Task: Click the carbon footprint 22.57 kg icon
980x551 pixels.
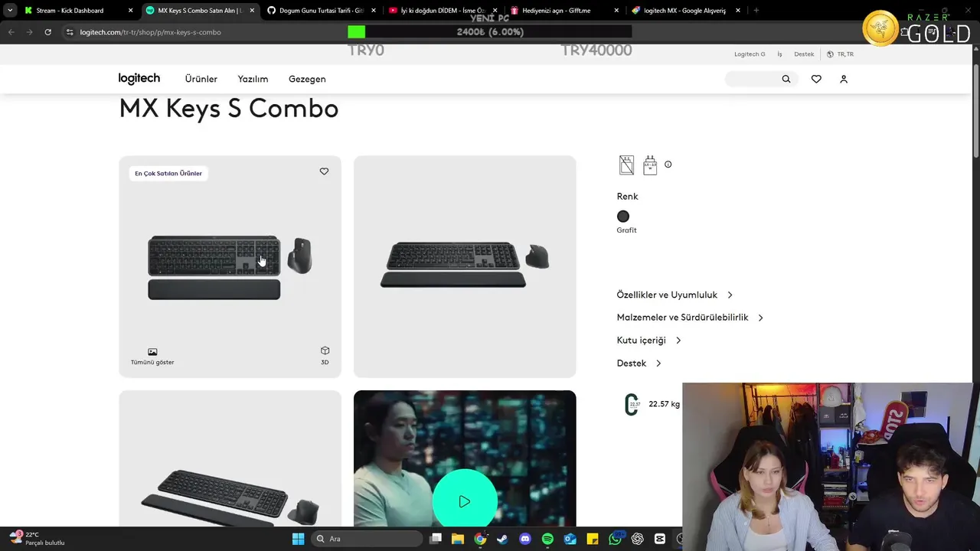Action: (x=632, y=404)
